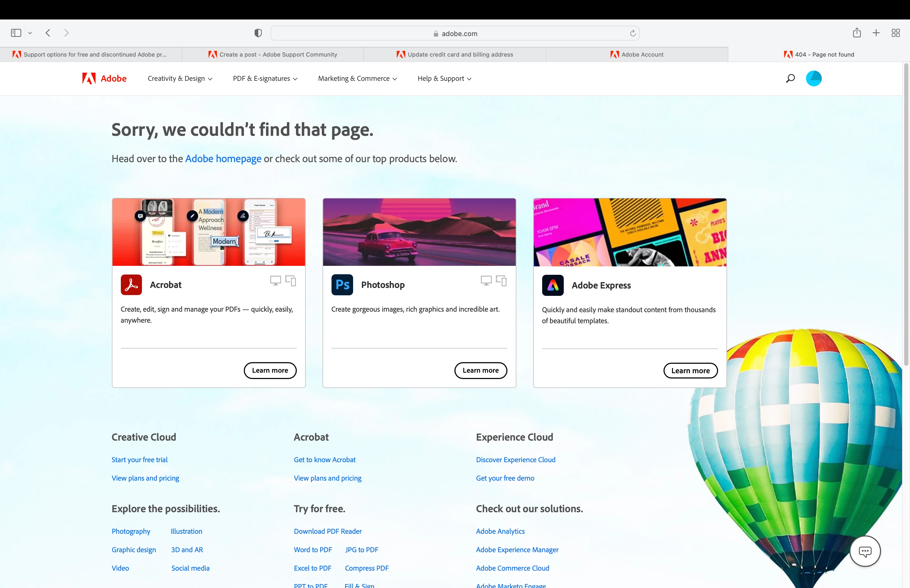Reload the page from address bar

[x=633, y=33]
